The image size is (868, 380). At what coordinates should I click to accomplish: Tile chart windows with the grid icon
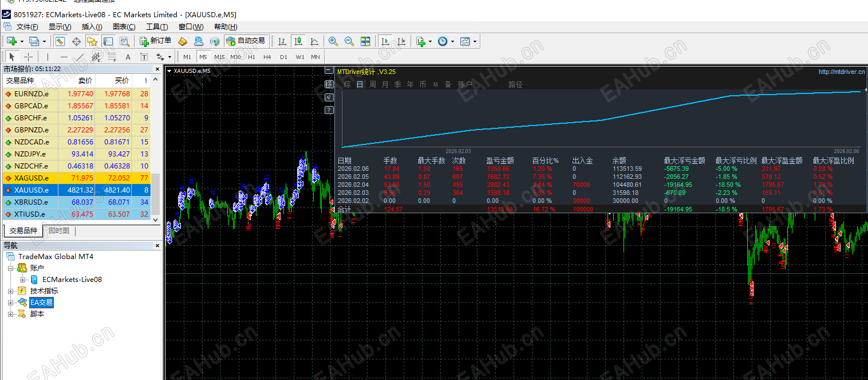[365, 41]
